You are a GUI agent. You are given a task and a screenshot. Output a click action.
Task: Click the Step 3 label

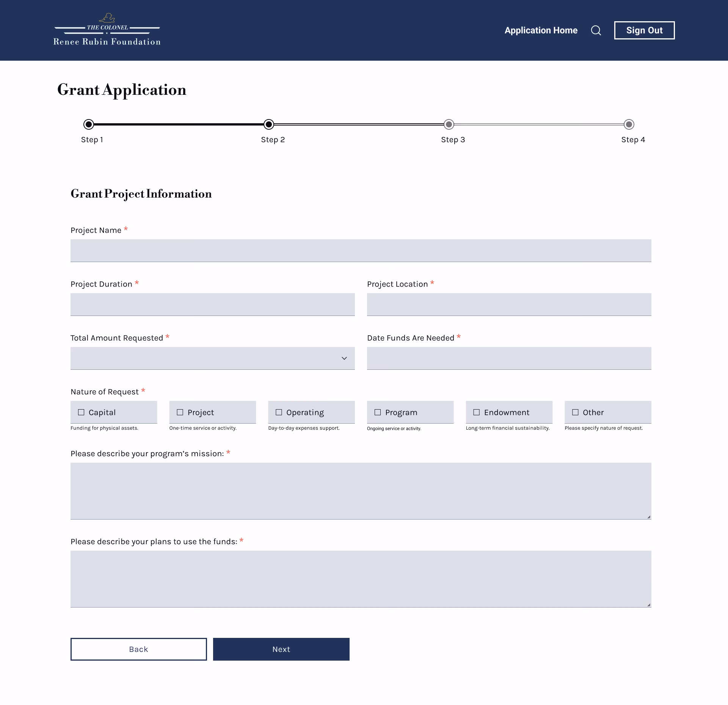pos(453,140)
